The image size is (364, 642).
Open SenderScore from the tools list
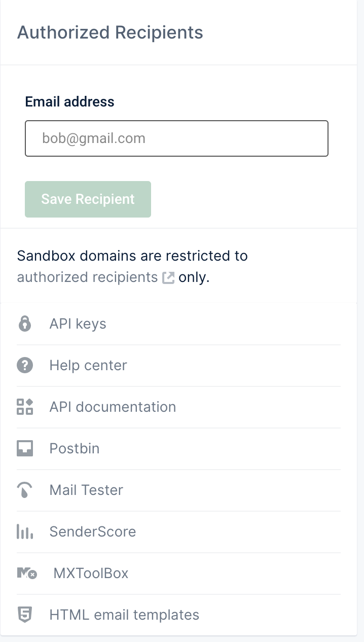pyautogui.click(x=93, y=531)
